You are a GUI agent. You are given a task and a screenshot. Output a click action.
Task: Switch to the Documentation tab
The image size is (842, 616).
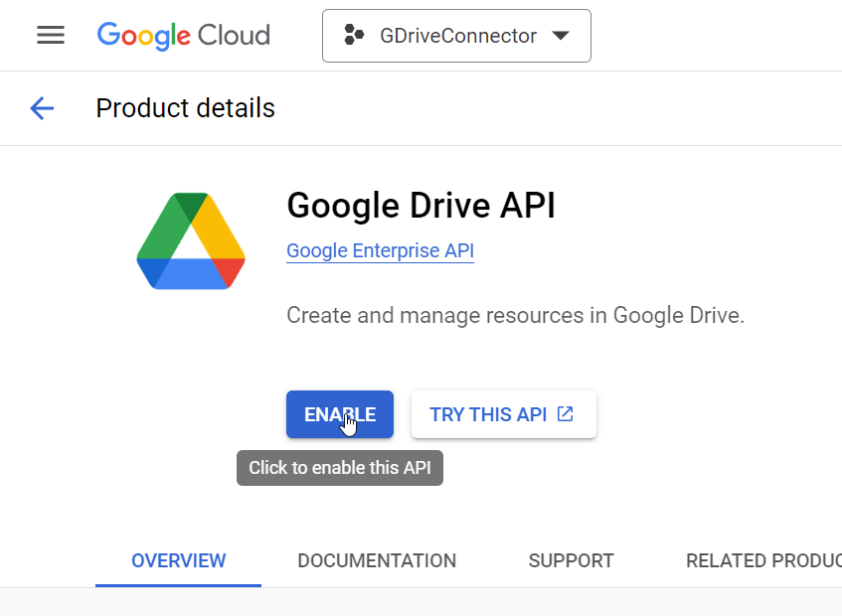click(x=377, y=560)
